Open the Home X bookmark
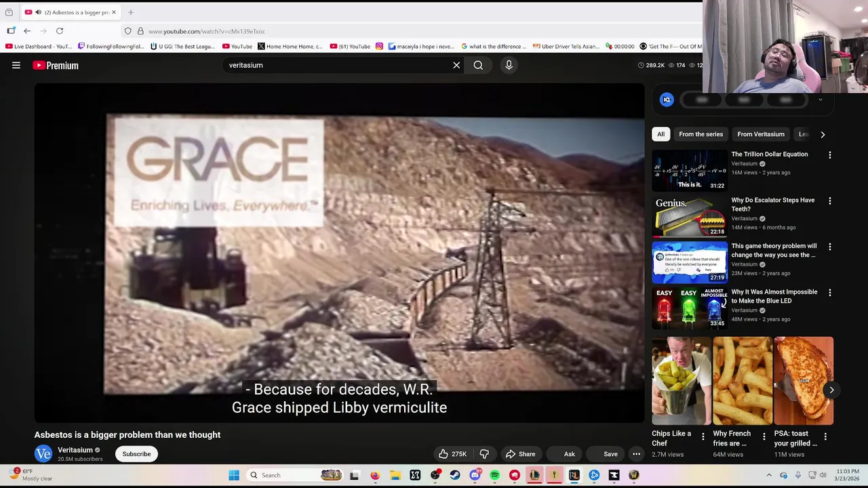Screen dimensions: 868x488 [x=290, y=46]
